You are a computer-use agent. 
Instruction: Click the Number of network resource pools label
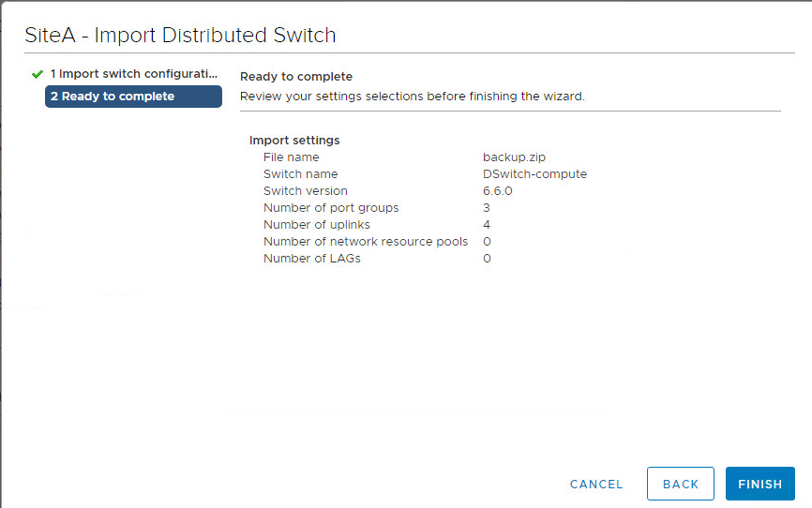pyautogui.click(x=365, y=242)
